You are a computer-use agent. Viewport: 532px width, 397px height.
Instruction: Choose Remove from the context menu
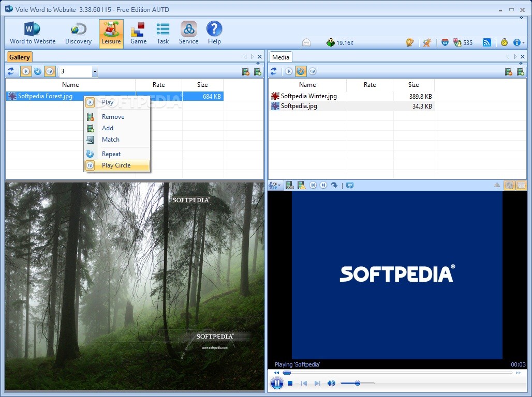coord(117,117)
